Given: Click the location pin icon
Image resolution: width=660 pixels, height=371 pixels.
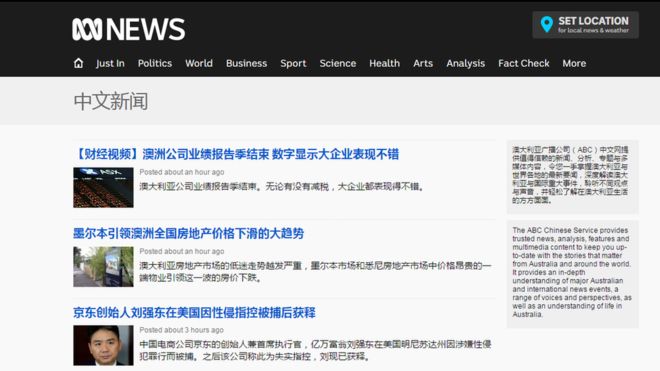Looking at the screenshot, I should tap(546, 24).
